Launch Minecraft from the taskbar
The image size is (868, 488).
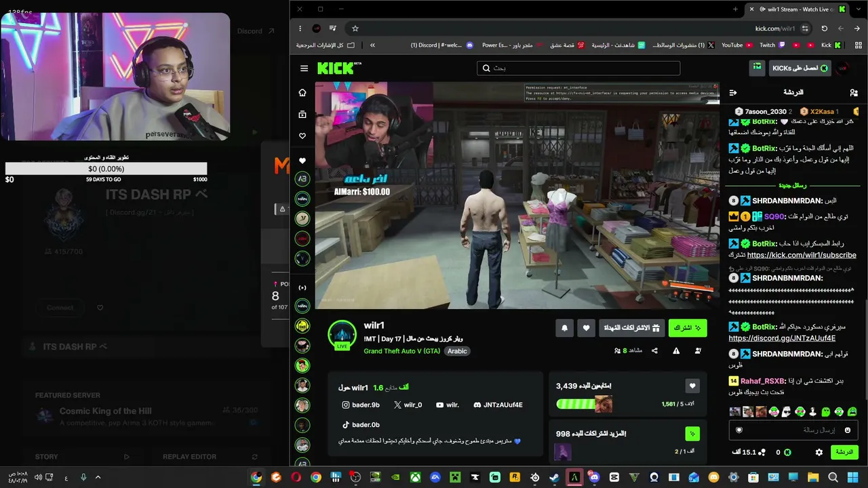[455, 477]
